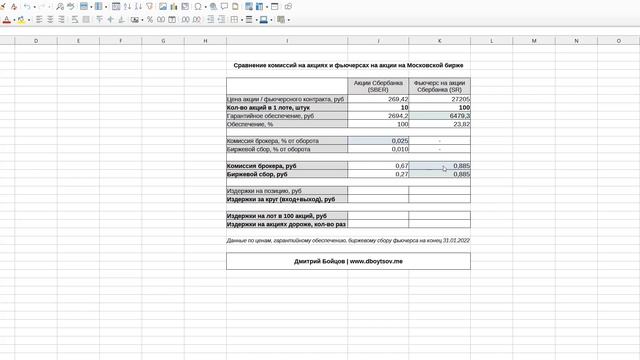Open the Conditional Formatting dropdown arrow

point(289,20)
